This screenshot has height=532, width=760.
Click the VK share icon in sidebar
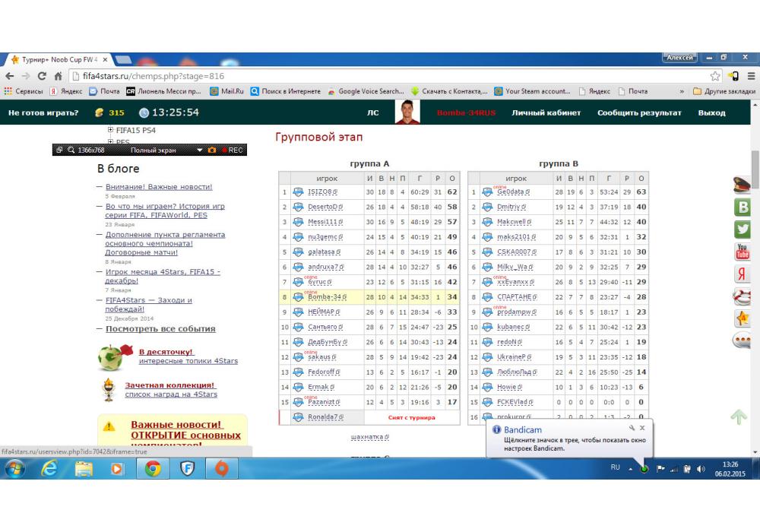[x=743, y=207]
